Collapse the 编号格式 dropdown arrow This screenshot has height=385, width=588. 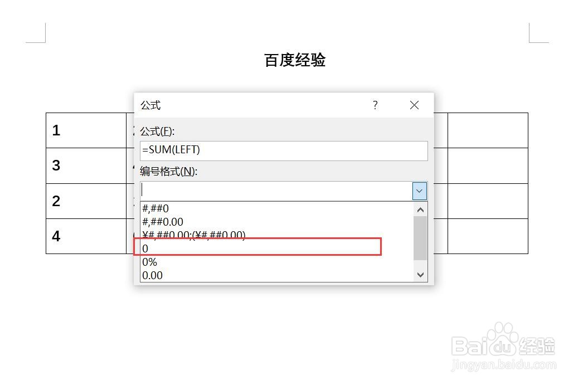420,191
